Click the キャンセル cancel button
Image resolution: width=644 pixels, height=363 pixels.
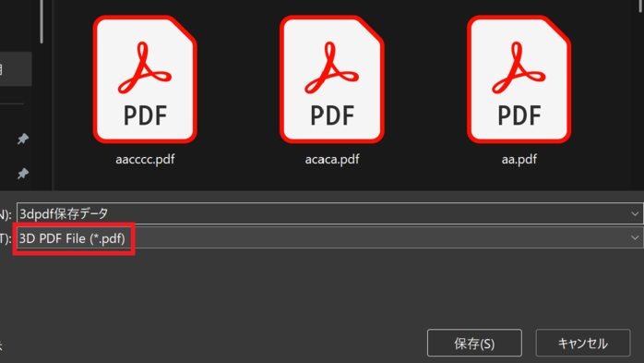[x=583, y=343]
